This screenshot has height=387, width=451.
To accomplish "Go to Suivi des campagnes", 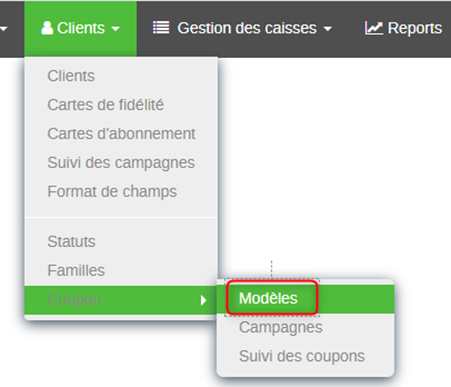I will 121,163.
